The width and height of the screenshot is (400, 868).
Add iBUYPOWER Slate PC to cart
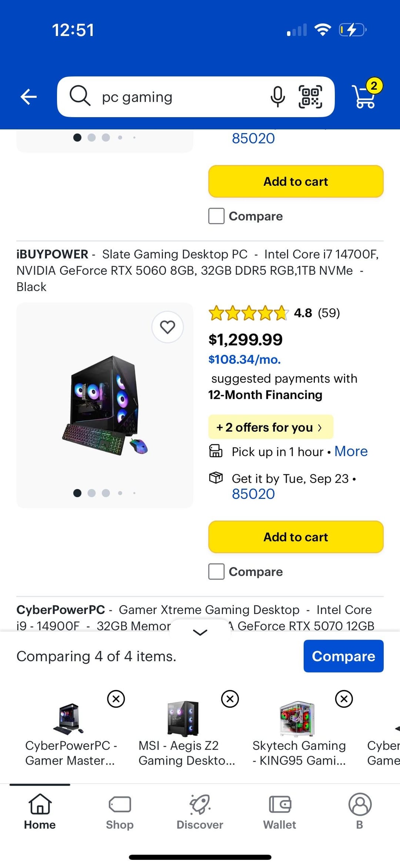tap(296, 537)
